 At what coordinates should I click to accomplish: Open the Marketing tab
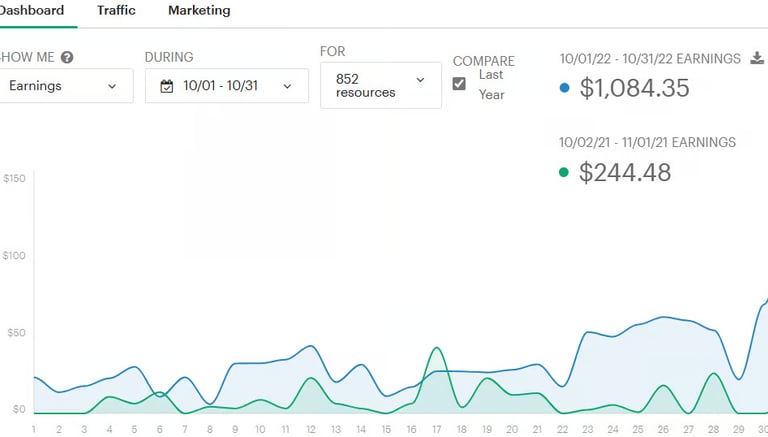pos(199,10)
